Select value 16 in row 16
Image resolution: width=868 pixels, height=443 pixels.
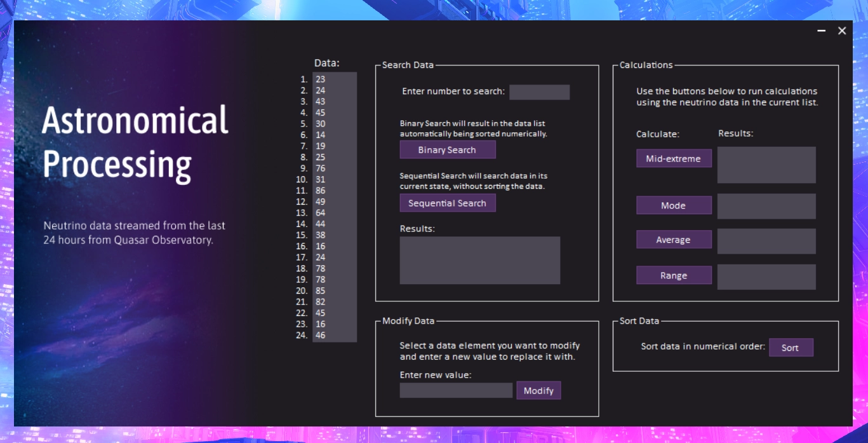335,246
